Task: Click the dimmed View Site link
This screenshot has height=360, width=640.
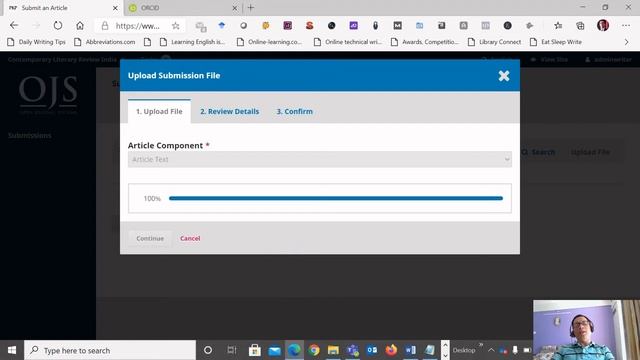Action: click(549, 60)
